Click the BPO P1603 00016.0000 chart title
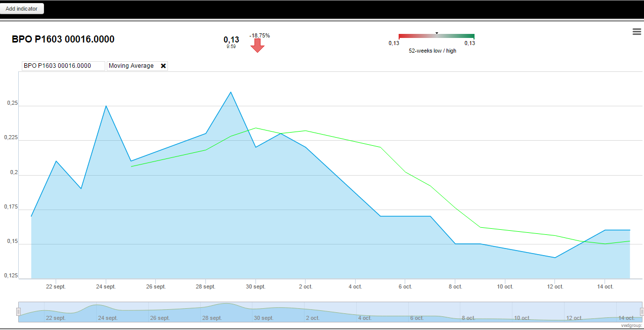The width and height of the screenshot is (644, 330). coord(63,39)
